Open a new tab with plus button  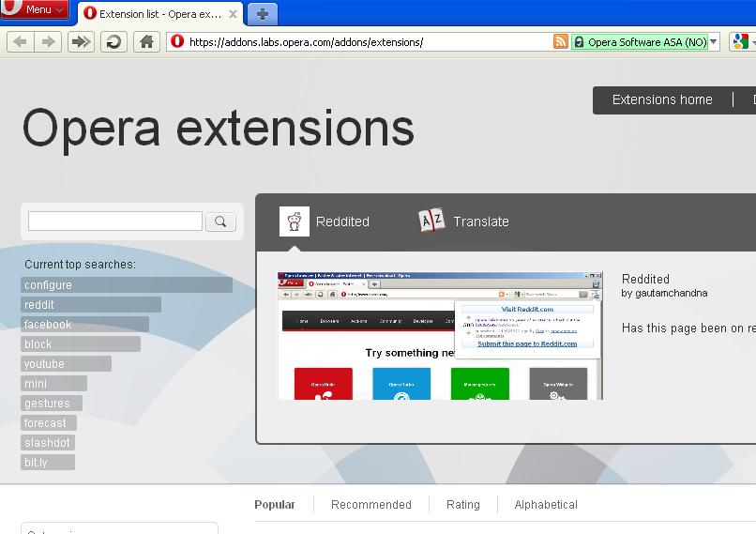coord(263,14)
